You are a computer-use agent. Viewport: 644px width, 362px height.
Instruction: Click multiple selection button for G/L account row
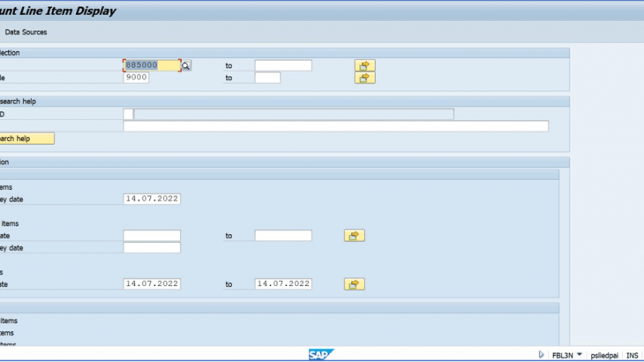(x=364, y=65)
